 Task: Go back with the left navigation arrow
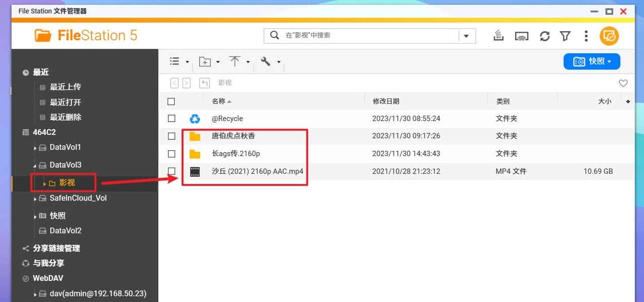click(174, 83)
